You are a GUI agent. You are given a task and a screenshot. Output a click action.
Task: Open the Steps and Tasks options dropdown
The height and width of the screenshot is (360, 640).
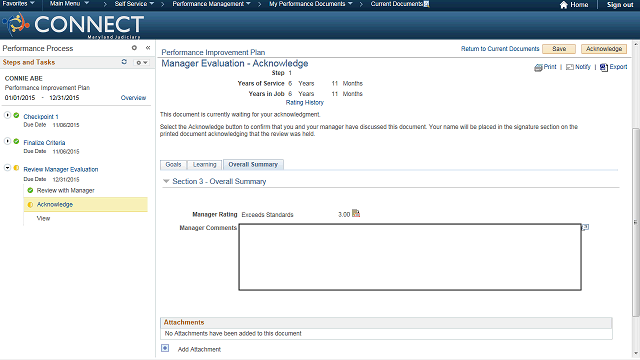tap(142, 62)
